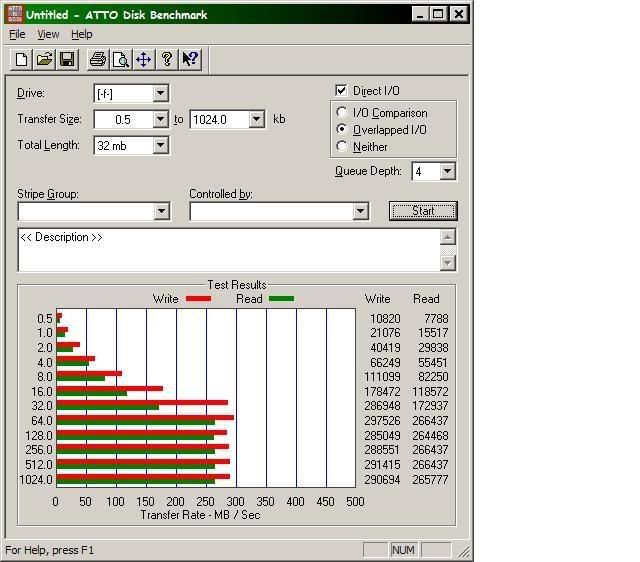
Task: Click the Open file folder icon
Action: coord(44,60)
